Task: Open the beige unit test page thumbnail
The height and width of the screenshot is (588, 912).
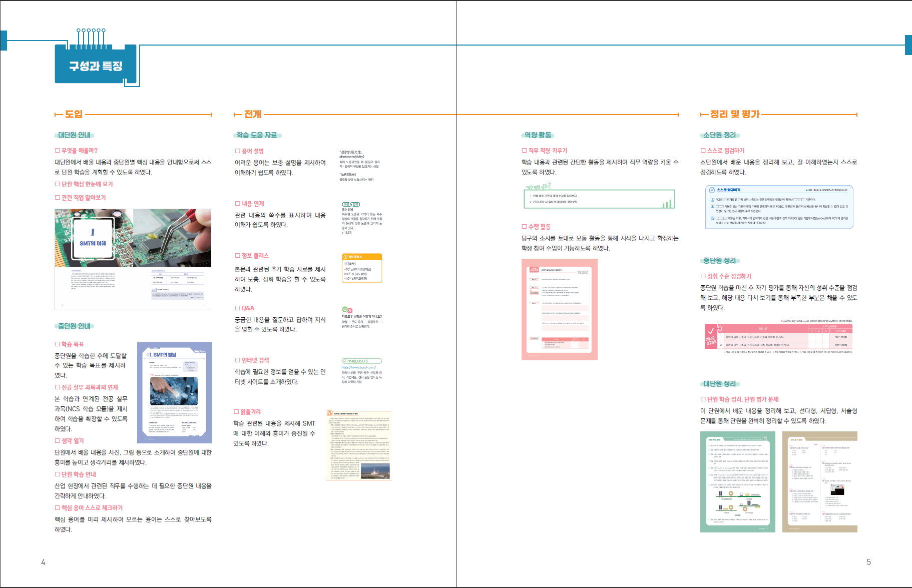Action: tap(820, 482)
